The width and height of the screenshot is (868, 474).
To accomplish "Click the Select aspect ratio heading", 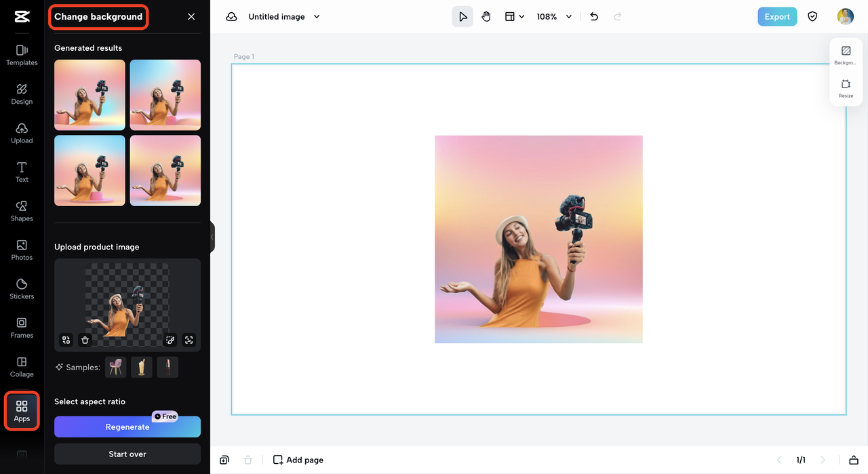I will pyautogui.click(x=90, y=401).
